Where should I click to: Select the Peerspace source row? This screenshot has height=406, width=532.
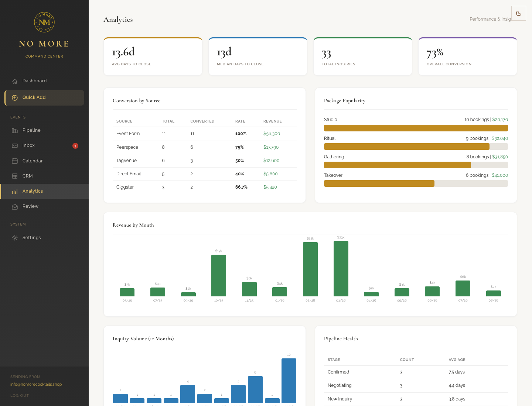tap(205, 147)
